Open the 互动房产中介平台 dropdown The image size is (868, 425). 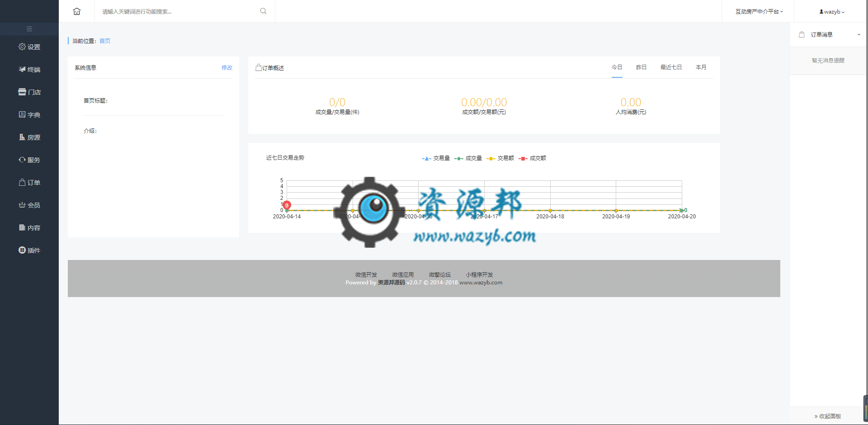point(759,11)
